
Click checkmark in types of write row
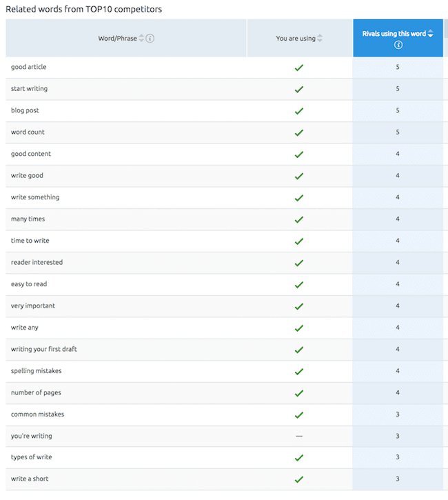(x=299, y=458)
